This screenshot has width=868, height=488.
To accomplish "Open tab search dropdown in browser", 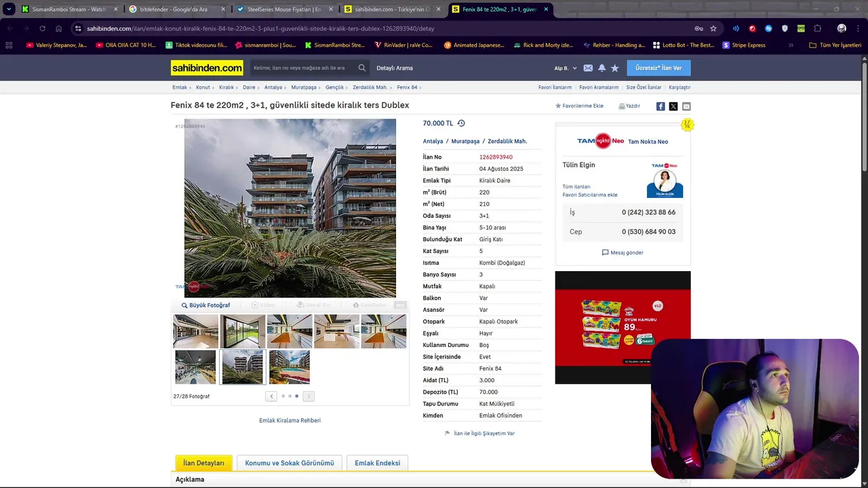I will point(9,9).
